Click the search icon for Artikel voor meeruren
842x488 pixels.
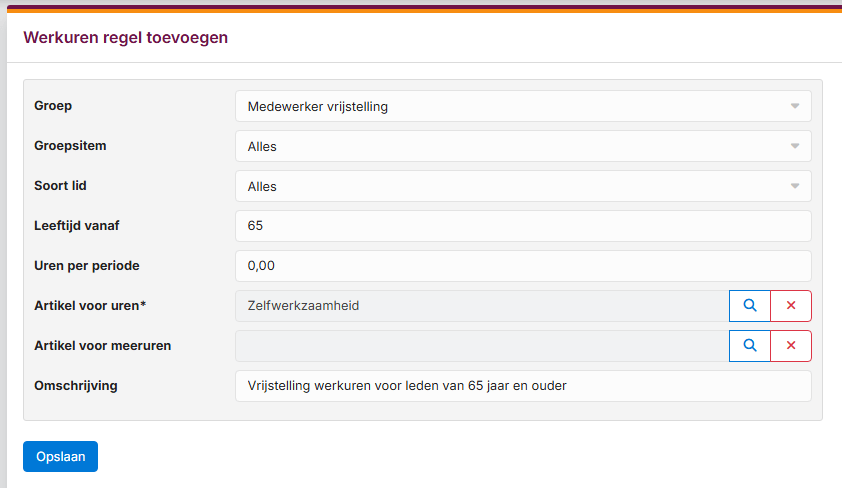point(750,346)
